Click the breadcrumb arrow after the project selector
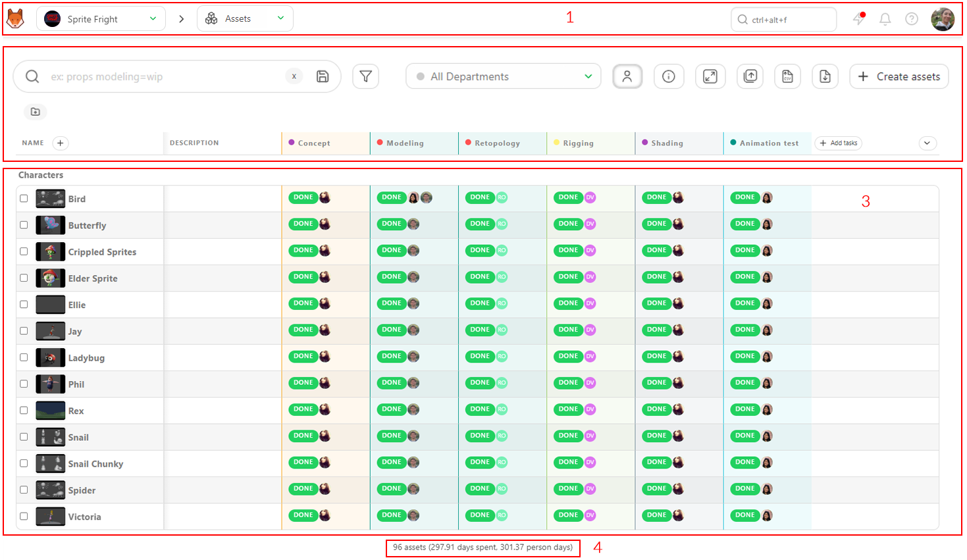 pyautogui.click(x=182, y=19)
